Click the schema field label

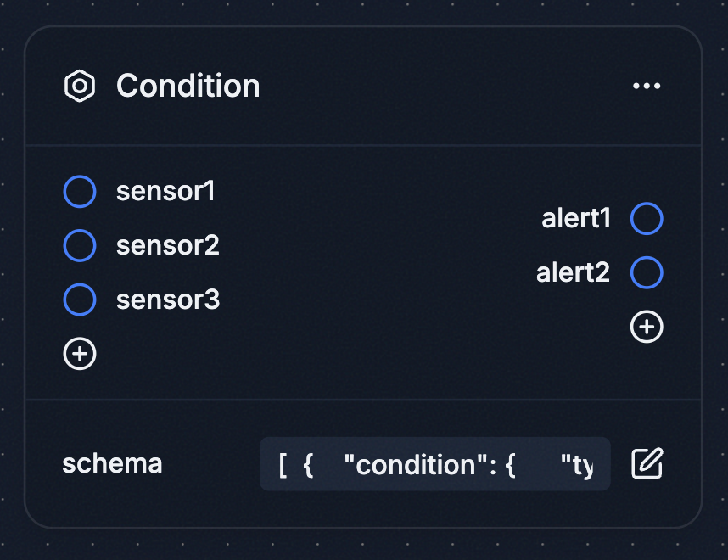[x=112, y=464]
